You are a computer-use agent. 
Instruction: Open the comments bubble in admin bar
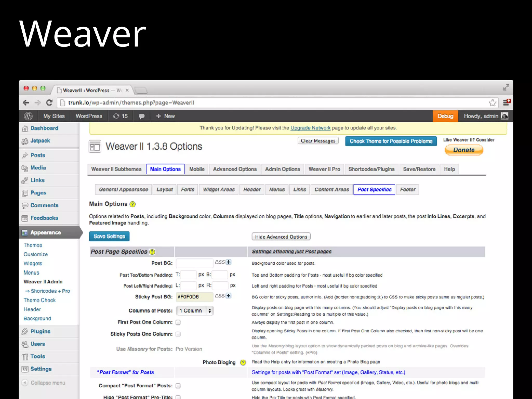[142, 116]
